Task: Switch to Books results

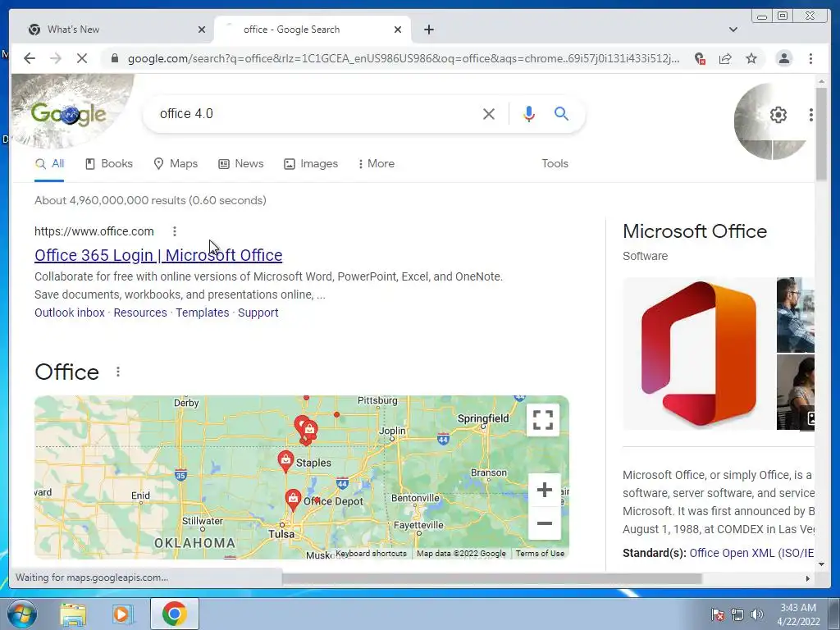Action: point(109,164)
